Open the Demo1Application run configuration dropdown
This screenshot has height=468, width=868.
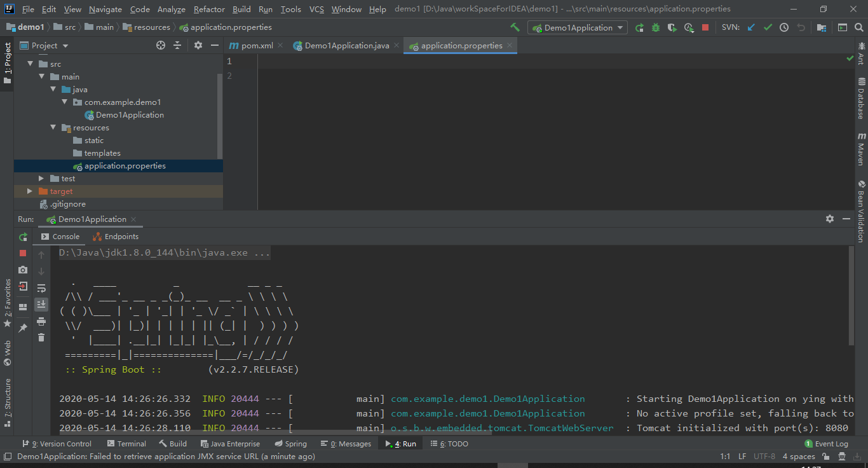578,27
